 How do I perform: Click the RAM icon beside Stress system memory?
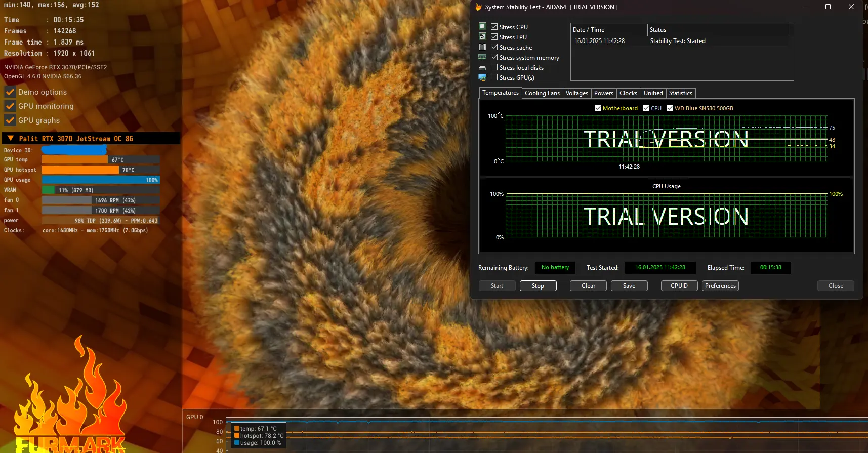pyautogui.click(x=482, y=57)
